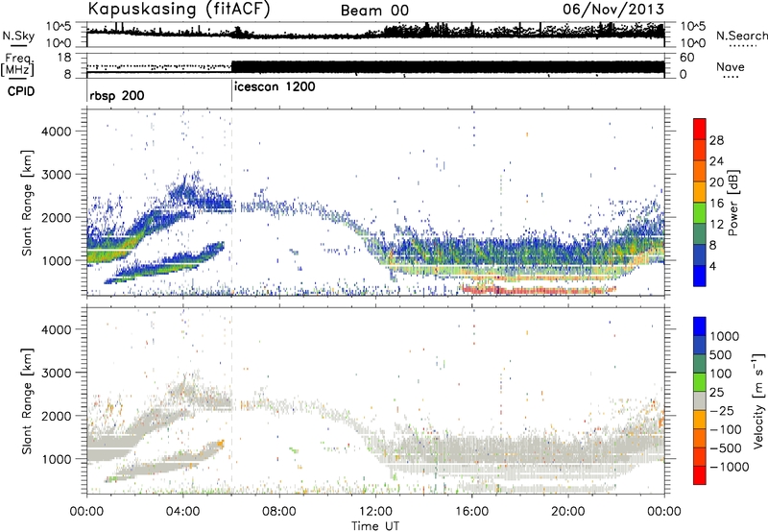768x532 pixels.
Task: Click the left '10^5' tick of the N.Sky axis
Action: coord(59,27)
